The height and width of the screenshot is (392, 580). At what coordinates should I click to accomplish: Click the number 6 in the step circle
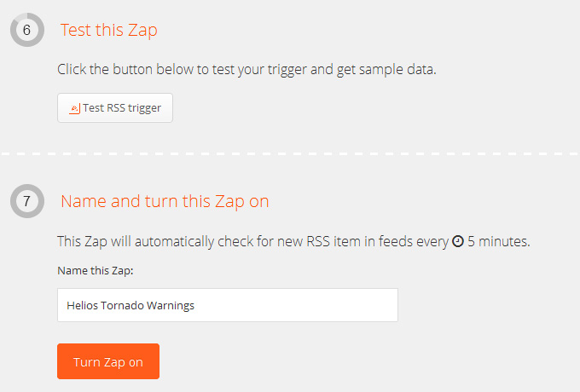tap(26, 30)
